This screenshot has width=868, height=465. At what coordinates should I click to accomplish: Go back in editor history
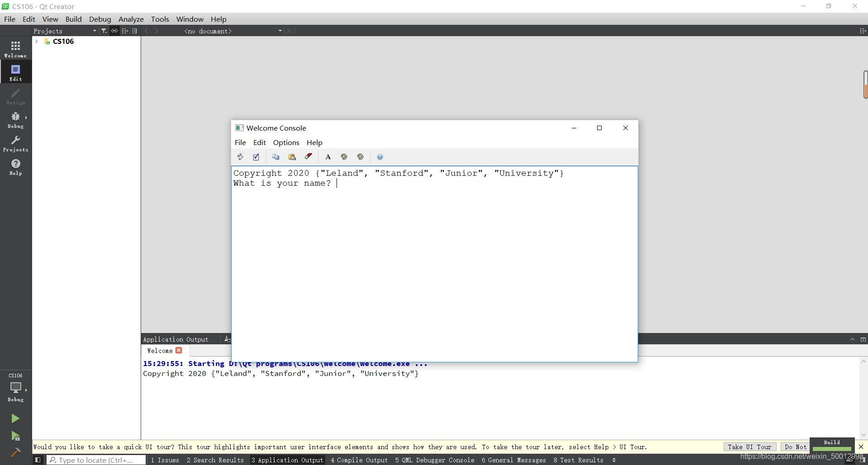(x=146, y=31)
